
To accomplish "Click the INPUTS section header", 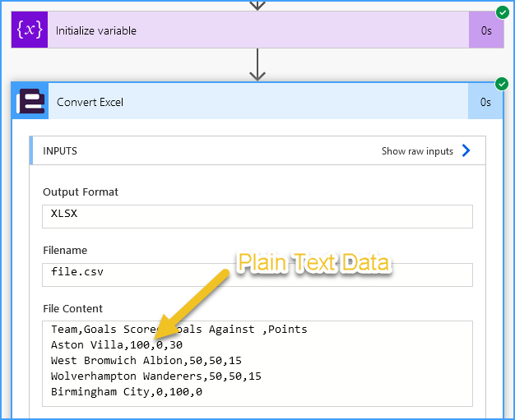I will (257, 150).
